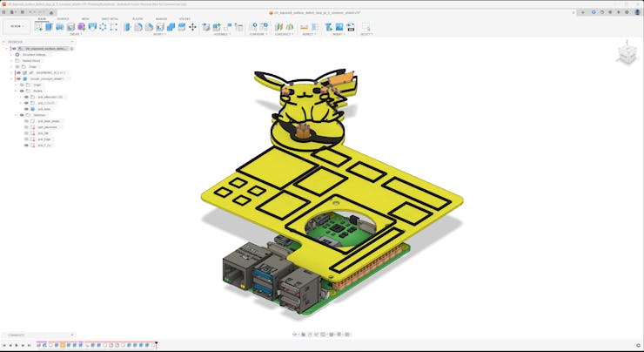Open the timeline settings gear icon

637,346
